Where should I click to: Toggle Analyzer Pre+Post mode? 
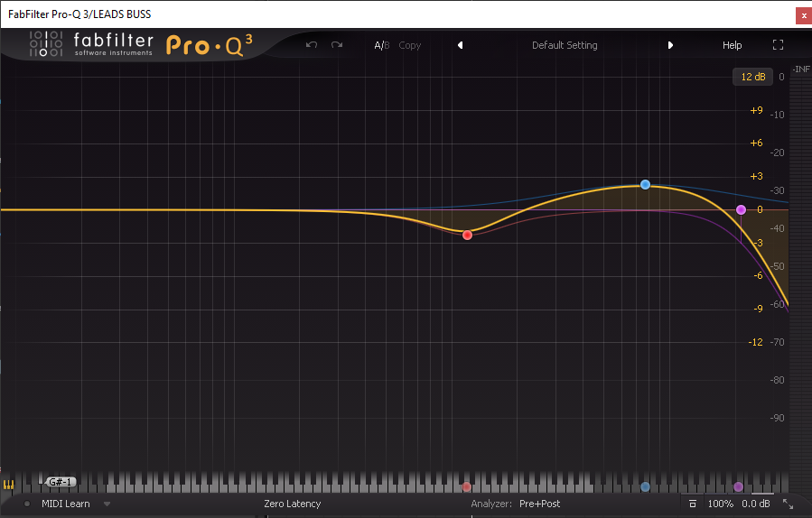[539, 504]
